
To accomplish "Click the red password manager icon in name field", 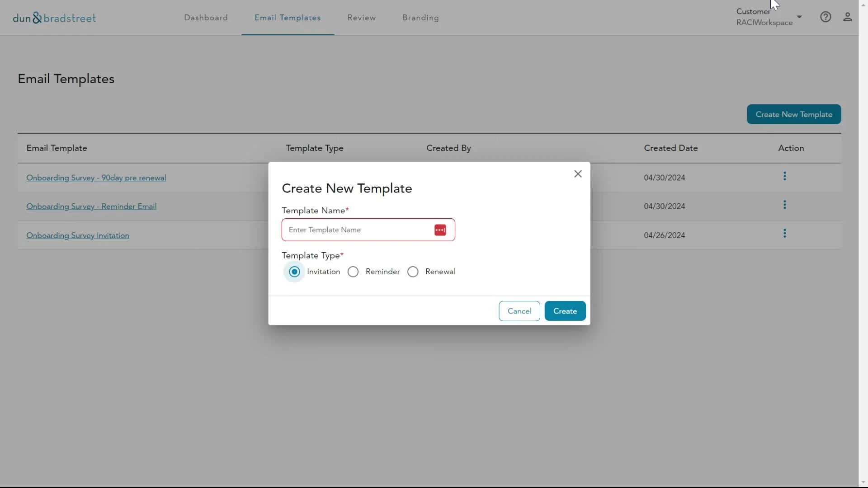I will point(440,230).
